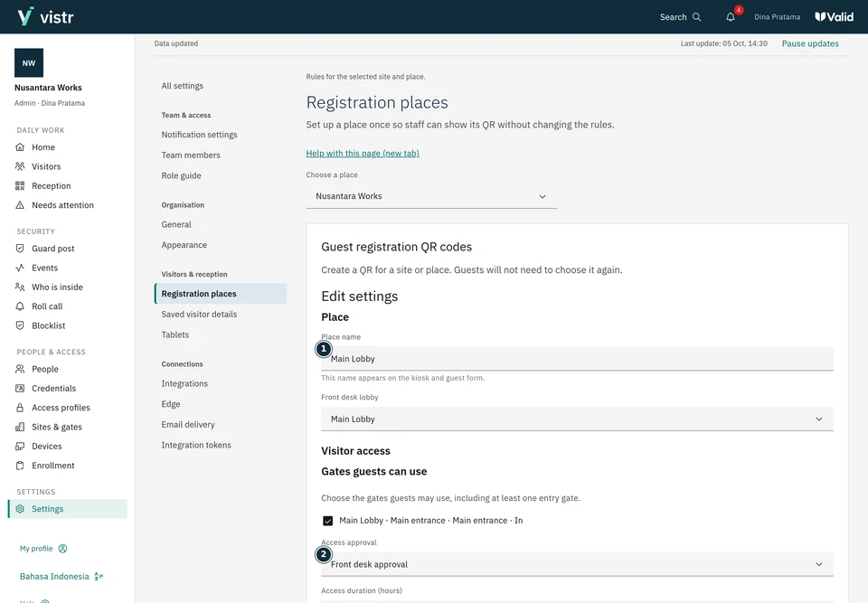Open Integration tokens settings
The image size is (868, 603).
196,445
